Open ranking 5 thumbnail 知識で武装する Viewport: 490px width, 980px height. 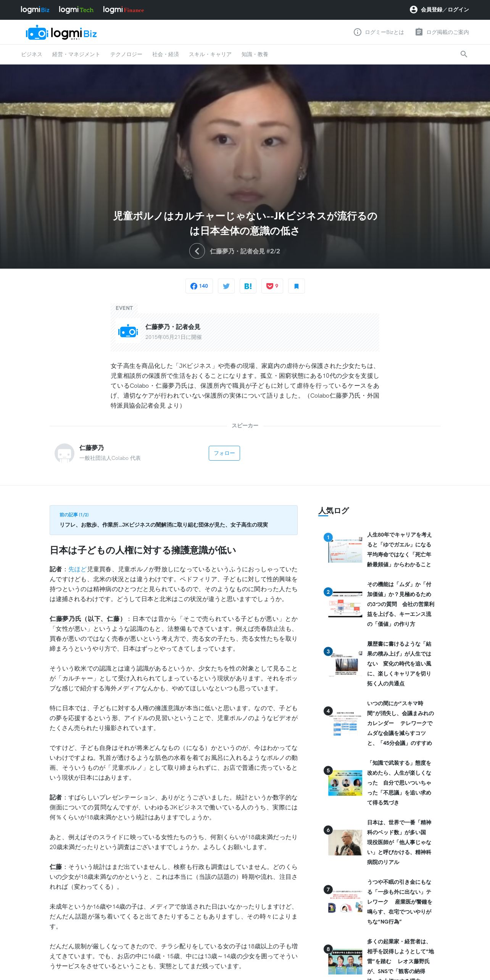coord(345,783)
